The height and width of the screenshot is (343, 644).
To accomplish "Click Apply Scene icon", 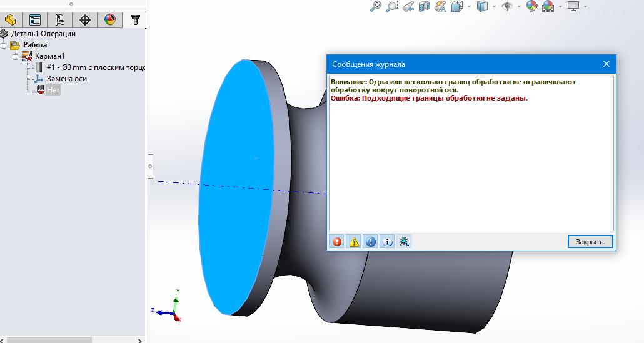I will click(x=548, y=6).
